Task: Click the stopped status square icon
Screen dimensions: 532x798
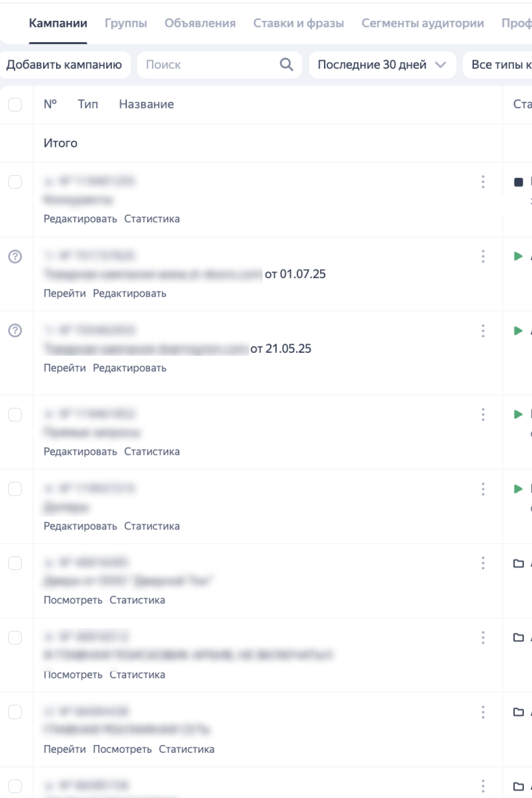Action: point(518,182)
